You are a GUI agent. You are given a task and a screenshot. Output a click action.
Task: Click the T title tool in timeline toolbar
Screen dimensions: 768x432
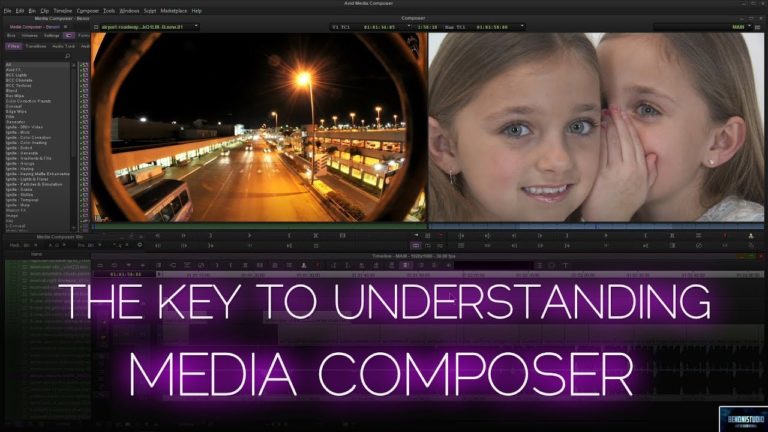[565, 265]
